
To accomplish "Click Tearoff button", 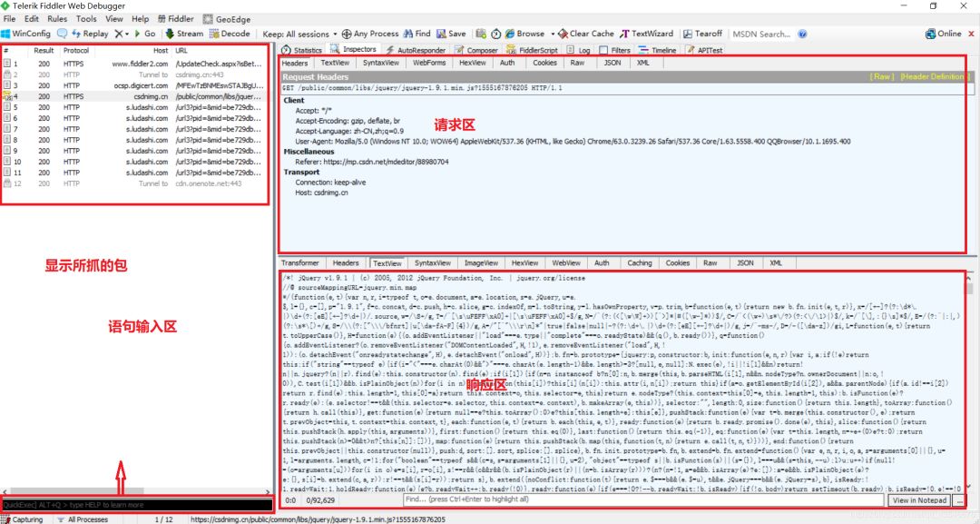I will point(702,34).
